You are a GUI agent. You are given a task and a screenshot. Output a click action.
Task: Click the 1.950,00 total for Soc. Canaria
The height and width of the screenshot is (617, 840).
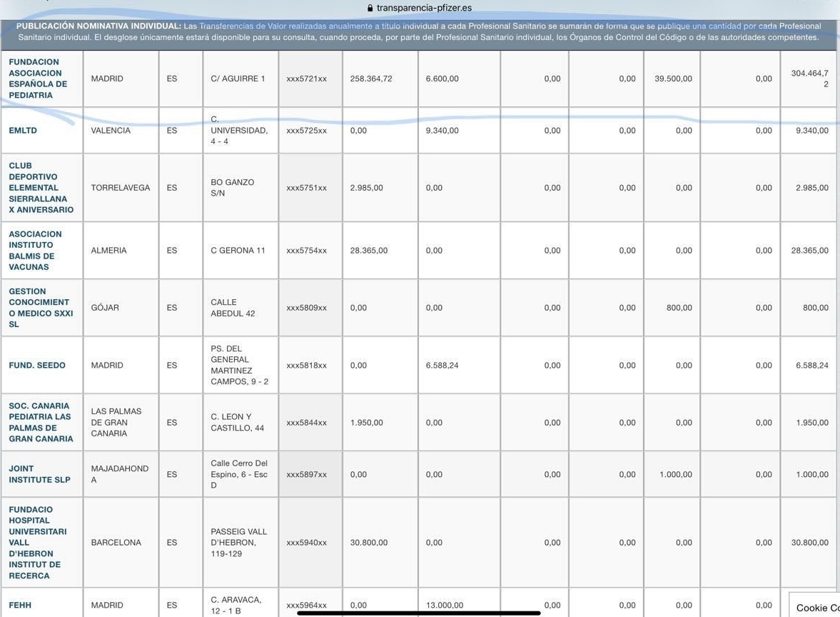(x=812, y=423)
